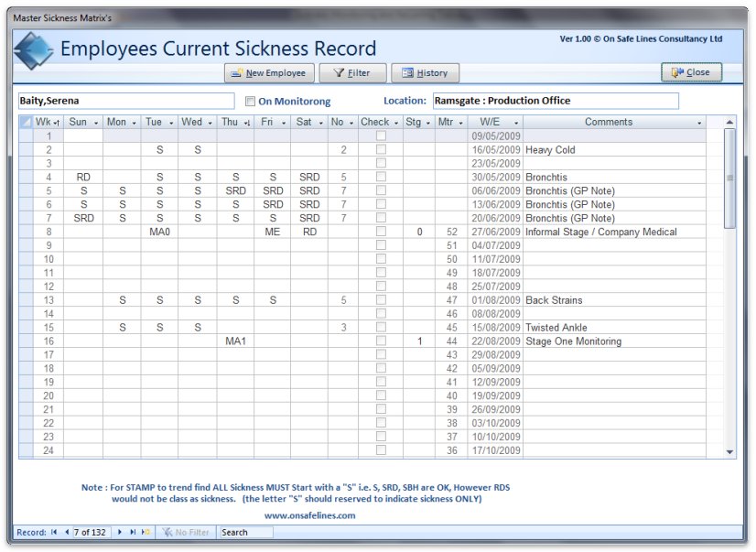Tick the Check box for week 1

pos(381,135)
